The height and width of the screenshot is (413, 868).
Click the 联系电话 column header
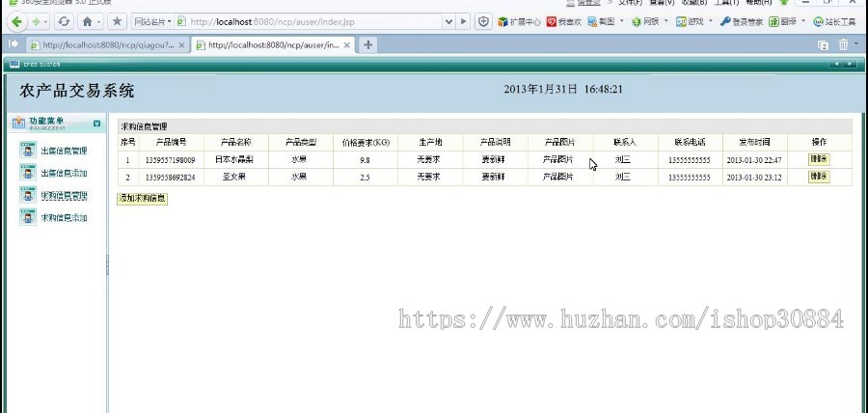click(690, 142)
